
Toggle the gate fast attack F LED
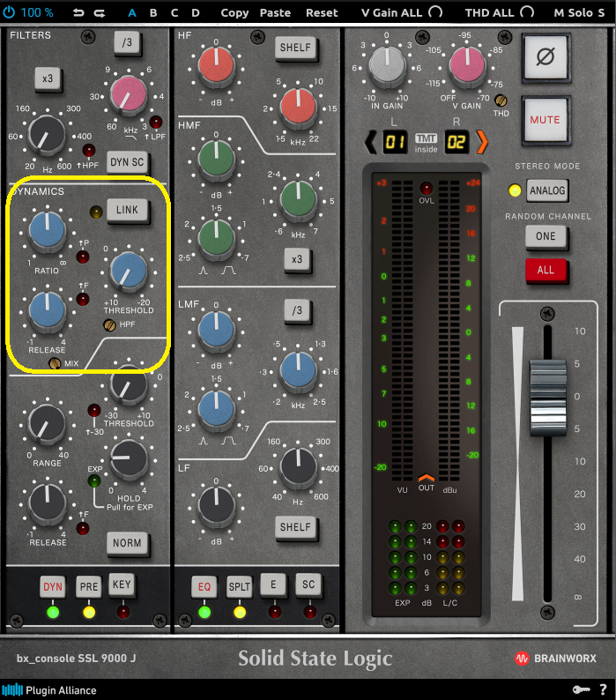83,529
